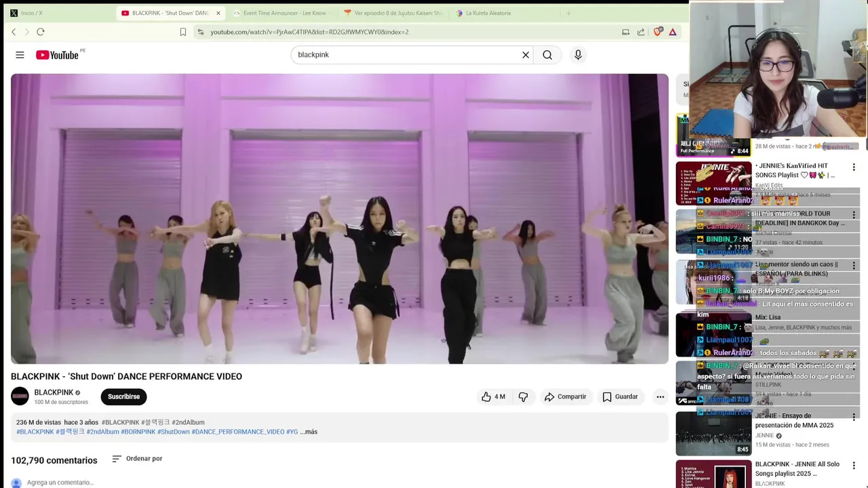The image size is (868, 488).
Task: Click the Agrega un comentario field
Action: pyautogui.click(x=60, y=483)
